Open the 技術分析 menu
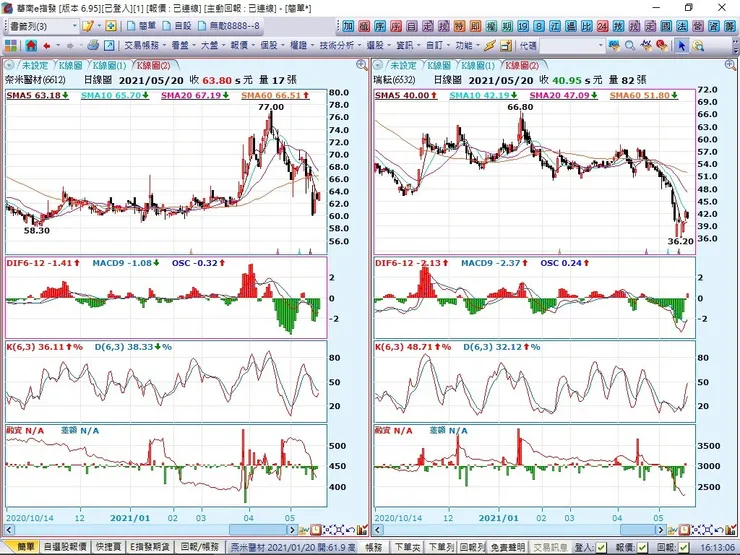The image size is (740, 555). tap(340, 46)
